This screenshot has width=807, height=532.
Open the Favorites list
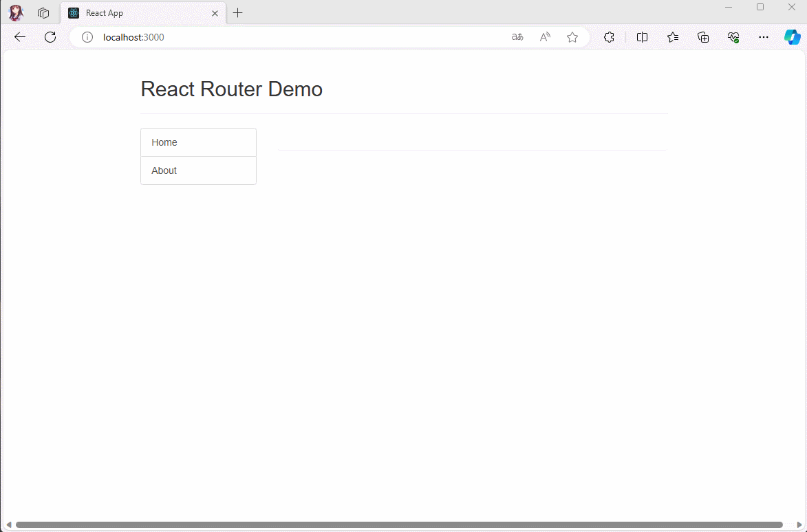click(673, 37)
